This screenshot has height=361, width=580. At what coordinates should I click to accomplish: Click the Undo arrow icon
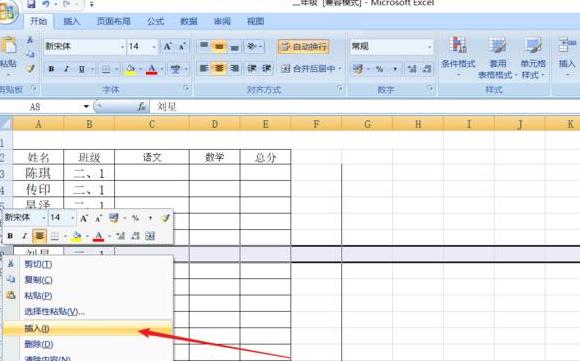46,4
